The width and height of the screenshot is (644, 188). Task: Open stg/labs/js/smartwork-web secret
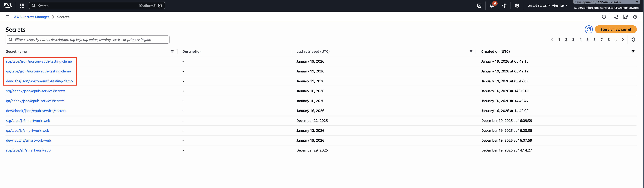[x=28, y=120]
